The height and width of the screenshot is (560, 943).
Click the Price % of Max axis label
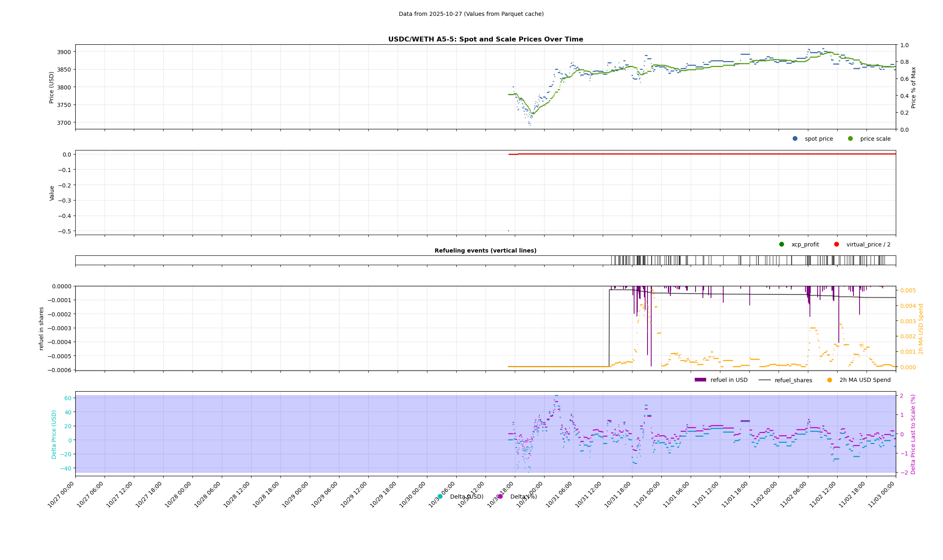coord(914,87)
